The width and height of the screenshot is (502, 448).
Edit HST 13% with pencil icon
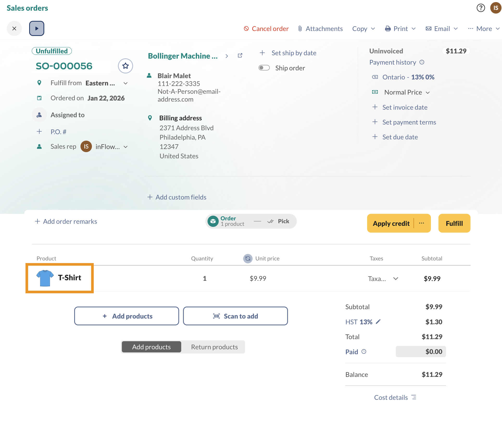pos(378,322)
